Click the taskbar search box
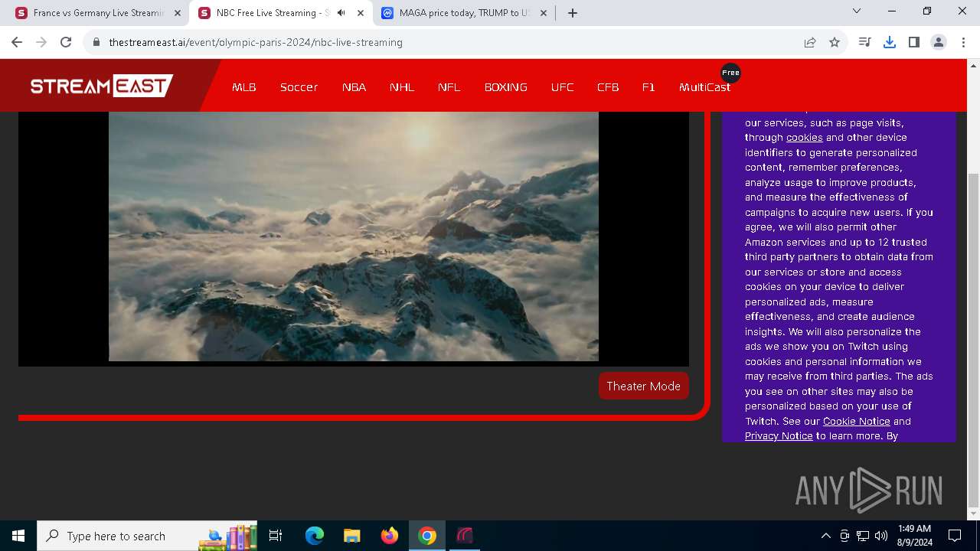 click(149, 536)
